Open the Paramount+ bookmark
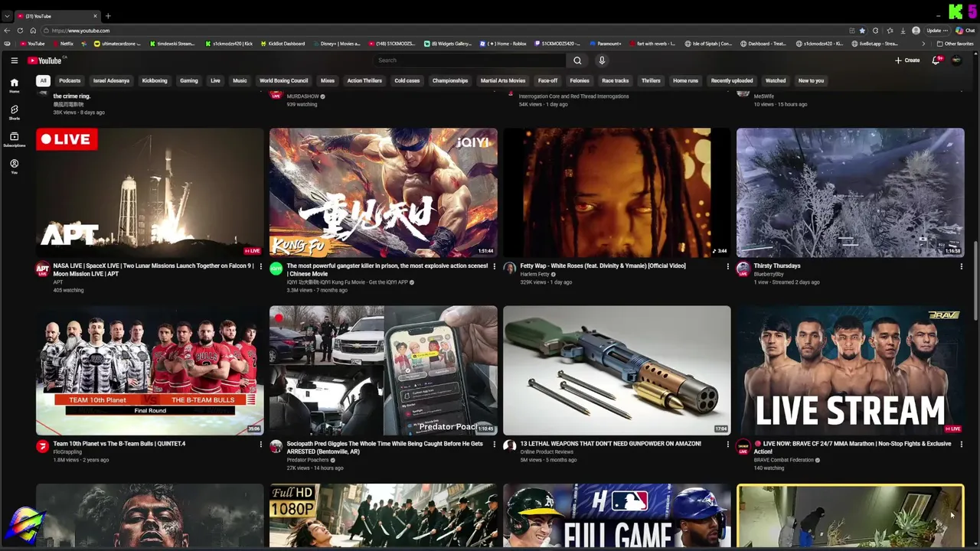The width and height of the screenshot is (980, 551). [606, 44]
